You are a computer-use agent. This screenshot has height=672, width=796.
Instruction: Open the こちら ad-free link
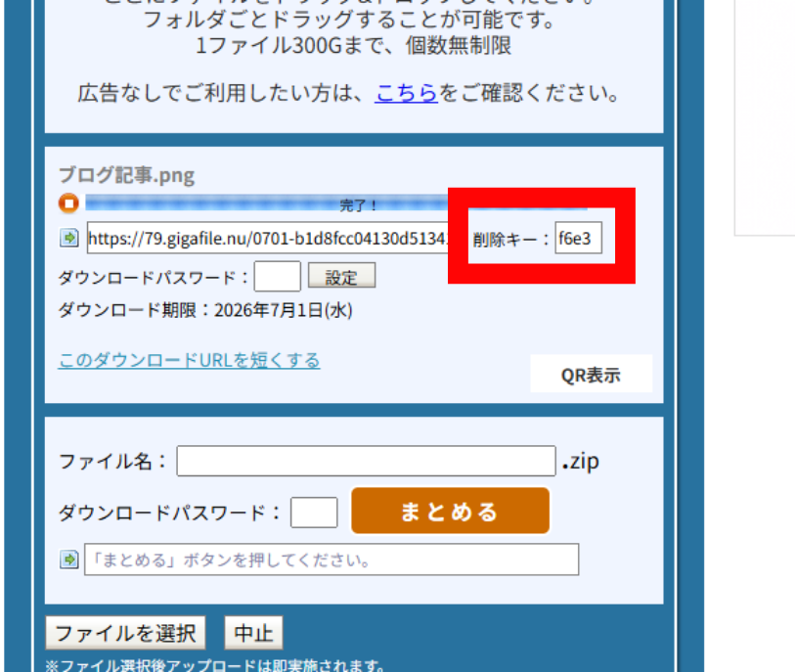coord(406,94)
